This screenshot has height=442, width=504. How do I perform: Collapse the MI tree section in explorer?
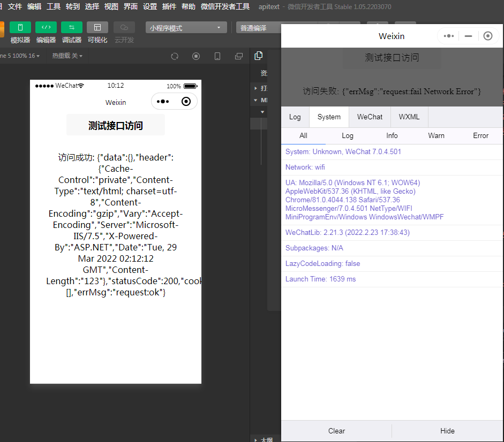click(x=255, y=100)
